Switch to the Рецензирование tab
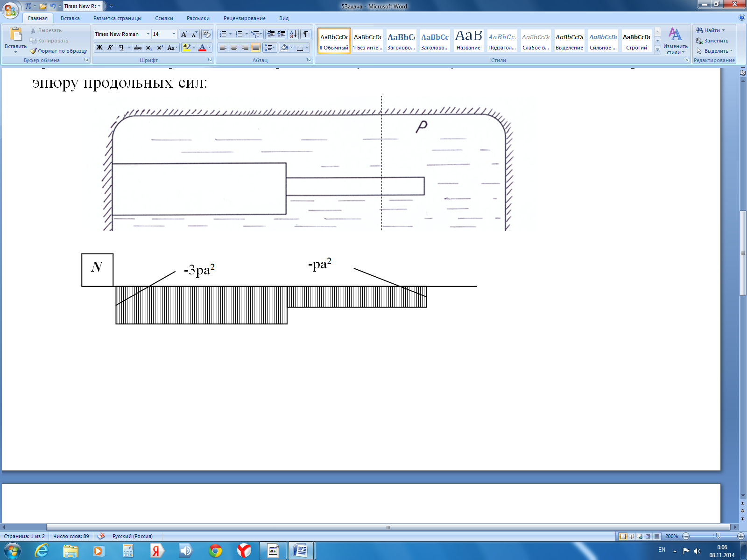Image resolution: width=747 pixels, height=560 pixels. coord(245,18)
